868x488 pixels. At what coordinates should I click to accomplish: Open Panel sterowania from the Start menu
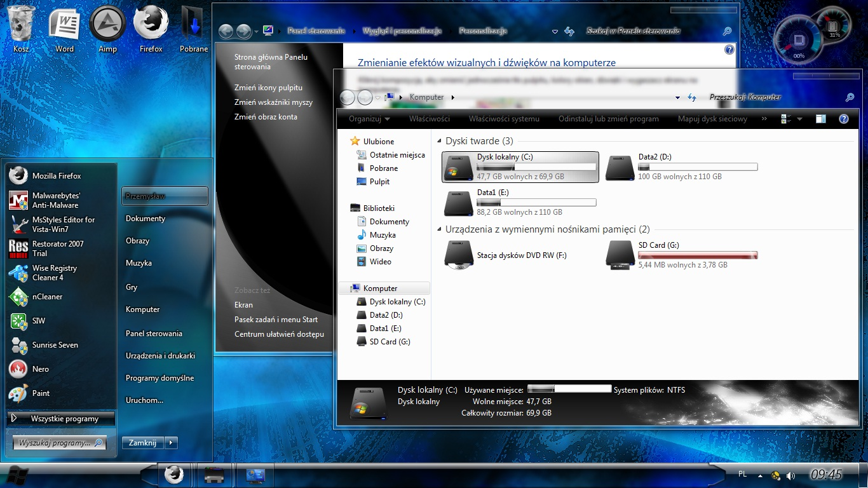click(x=154, y=334)
